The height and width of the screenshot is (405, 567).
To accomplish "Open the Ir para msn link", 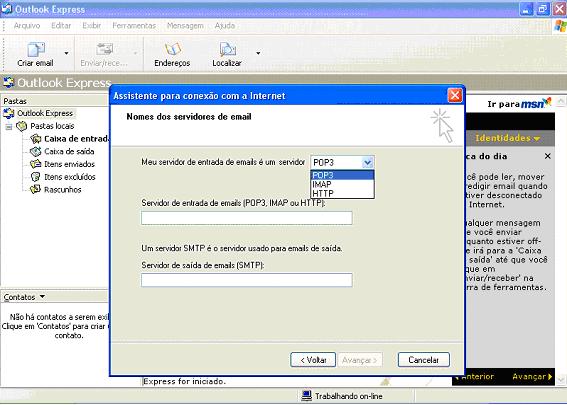I will click(x=519, y=104).
